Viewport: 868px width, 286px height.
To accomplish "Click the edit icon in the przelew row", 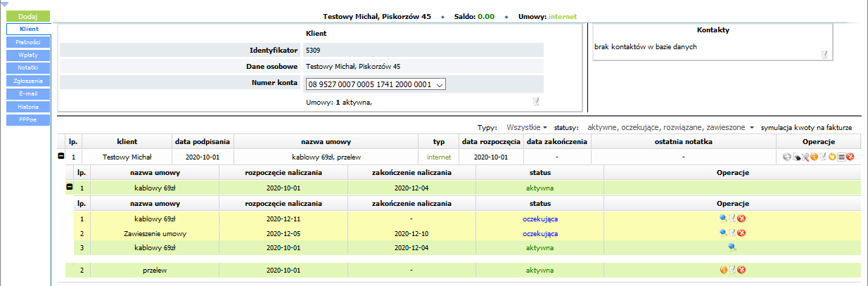I will (732, 270).
